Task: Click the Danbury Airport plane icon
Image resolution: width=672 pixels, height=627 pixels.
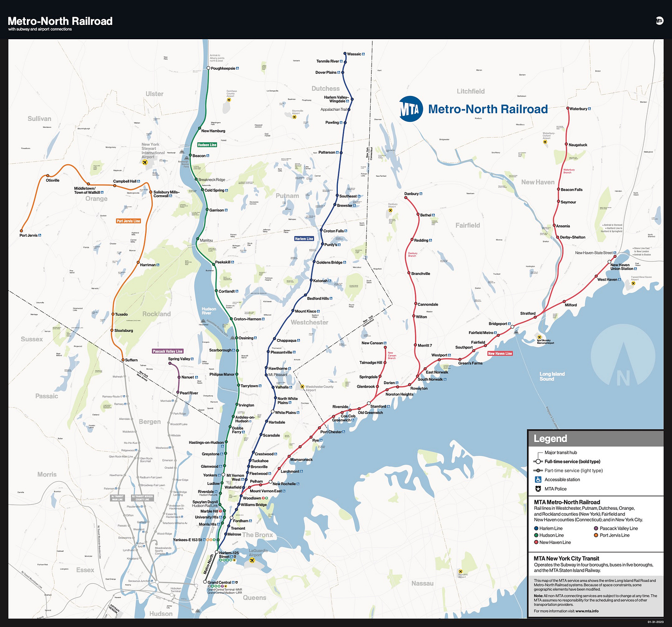Action: [x=390, y=210]
